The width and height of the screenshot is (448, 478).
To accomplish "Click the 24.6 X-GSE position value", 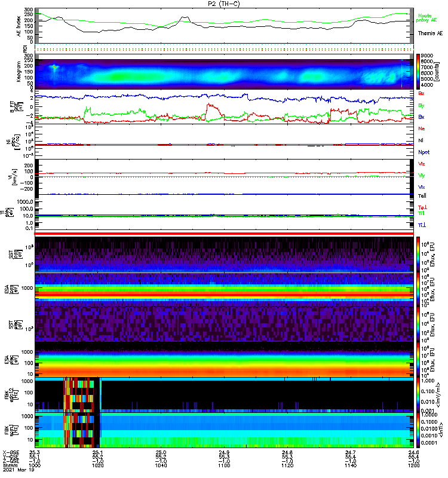I will [413, 452].
